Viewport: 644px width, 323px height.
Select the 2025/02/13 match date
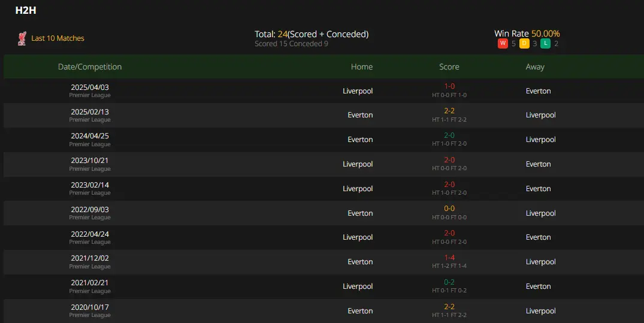pos(89,112)
